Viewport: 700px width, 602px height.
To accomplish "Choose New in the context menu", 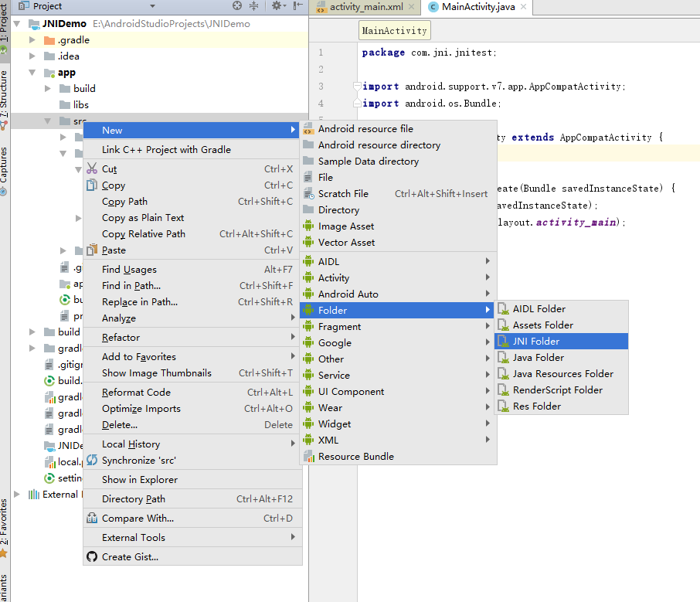I will tap(191, 131).
